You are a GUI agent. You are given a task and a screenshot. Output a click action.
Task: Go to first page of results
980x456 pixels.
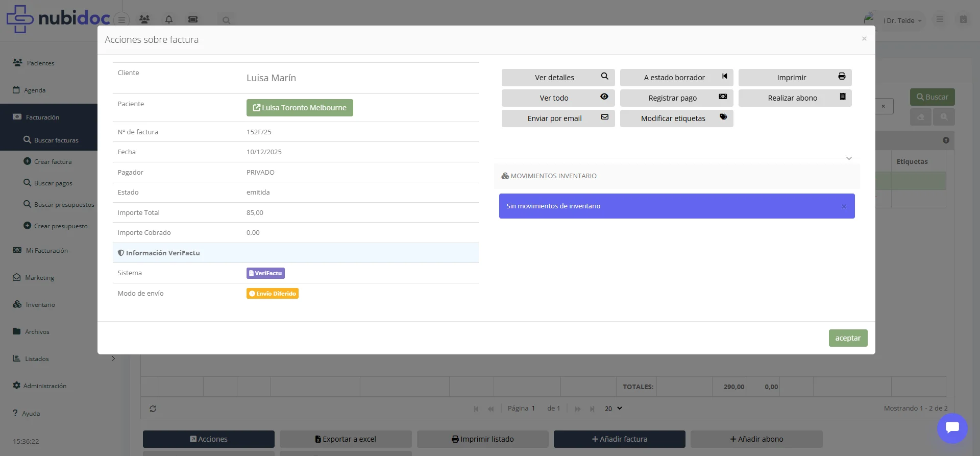click(x=476, y=409)
